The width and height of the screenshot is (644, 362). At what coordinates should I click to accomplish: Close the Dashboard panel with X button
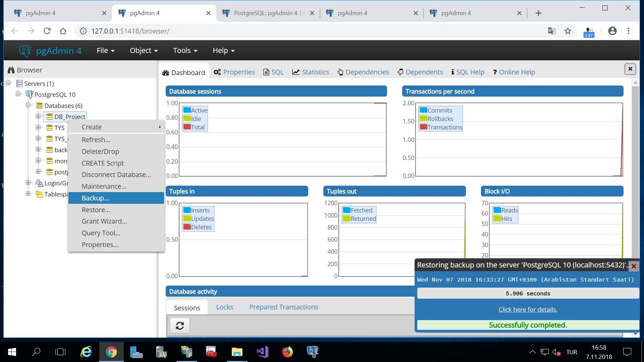pos(630,69)
